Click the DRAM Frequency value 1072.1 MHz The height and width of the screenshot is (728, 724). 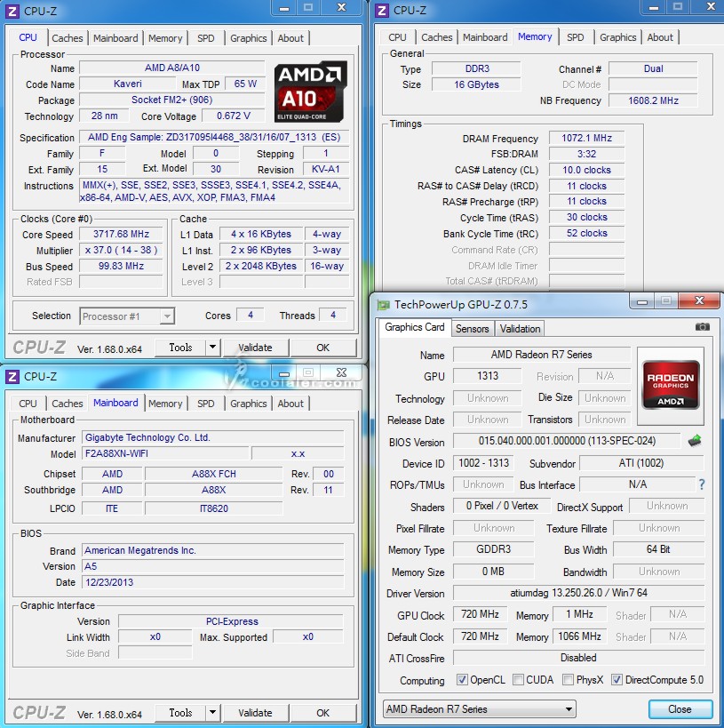click(x=586, y=138)
